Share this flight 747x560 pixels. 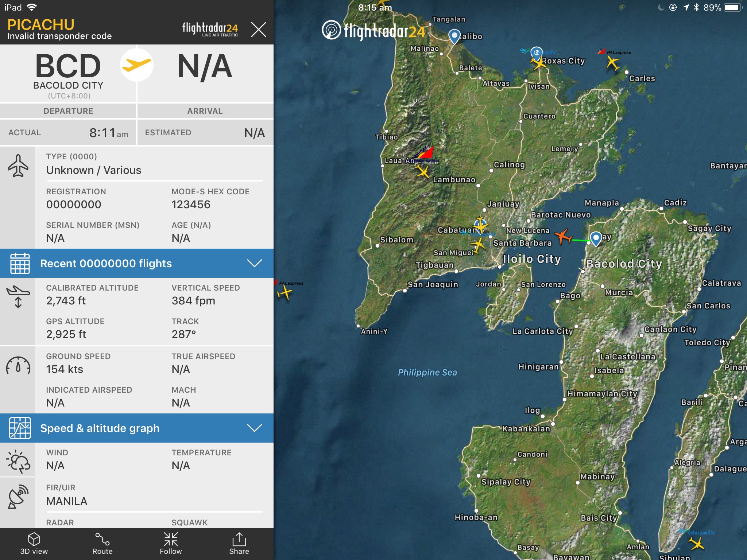click(239, 543)
